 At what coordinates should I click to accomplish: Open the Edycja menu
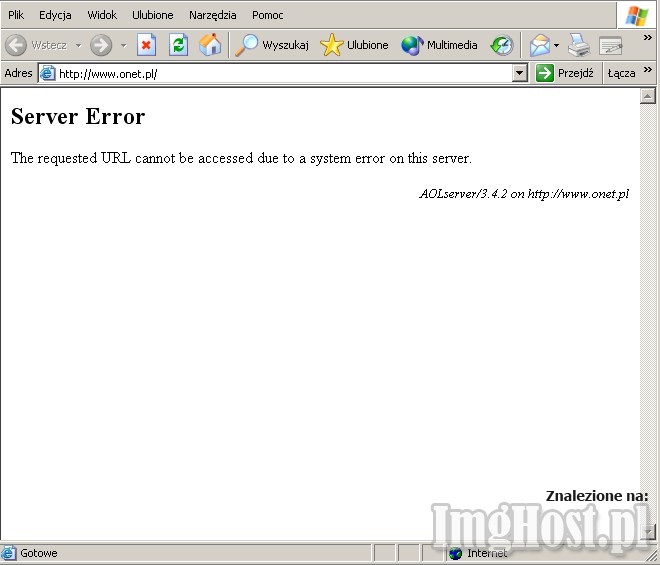tap(55, 15)
